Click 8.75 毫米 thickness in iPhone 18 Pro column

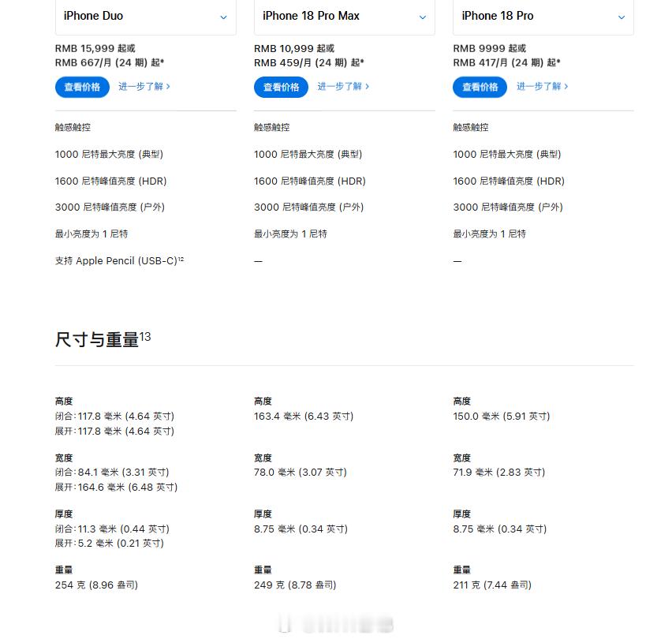(500, 529)
